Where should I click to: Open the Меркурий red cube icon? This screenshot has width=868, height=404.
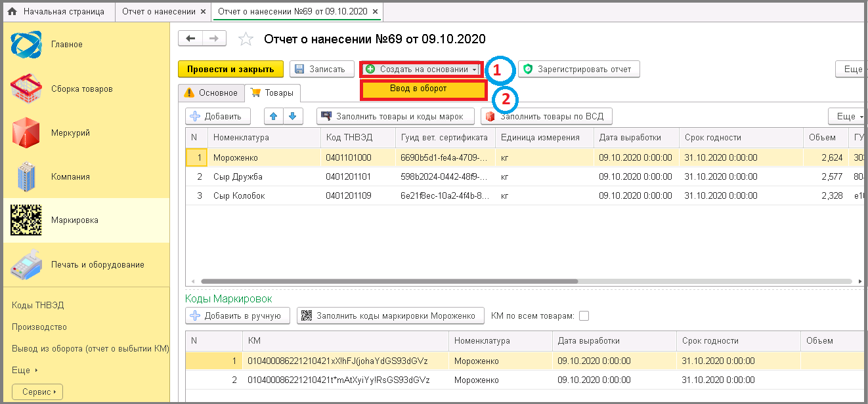tap(26, 132)
